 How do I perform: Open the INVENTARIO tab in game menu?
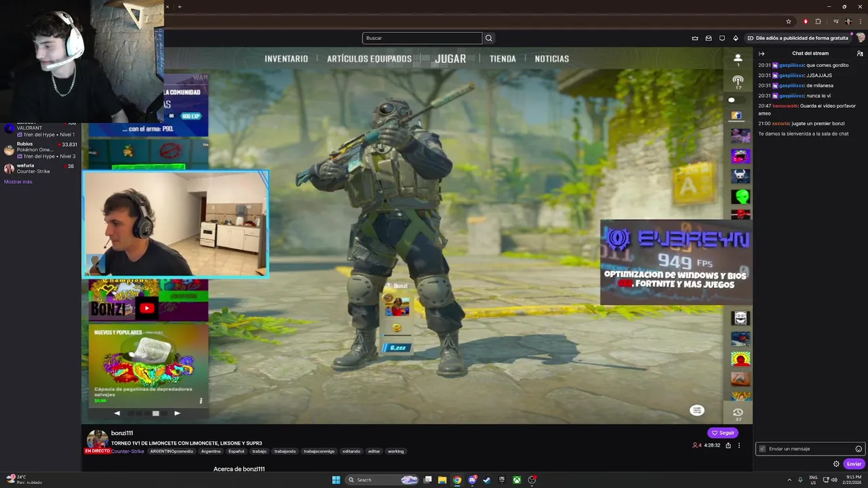pyautogui.click(x=286, y=59)
